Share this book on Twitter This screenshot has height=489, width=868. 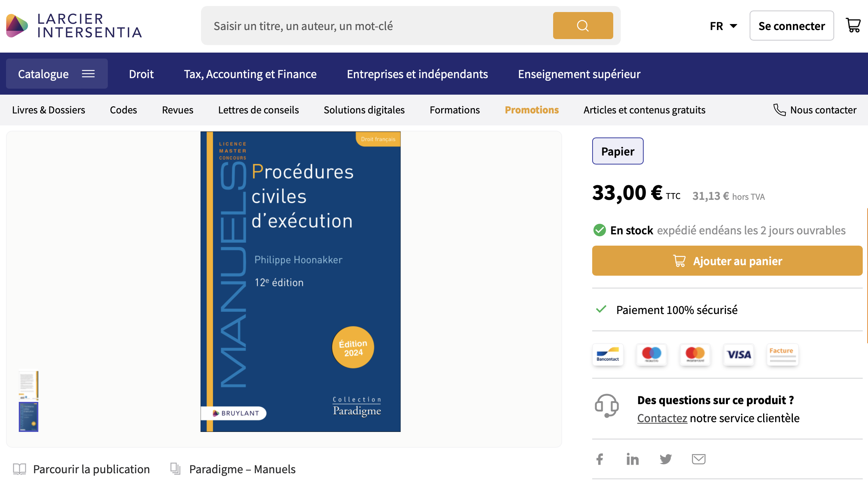pyautogui.click(x=665, y=459)
